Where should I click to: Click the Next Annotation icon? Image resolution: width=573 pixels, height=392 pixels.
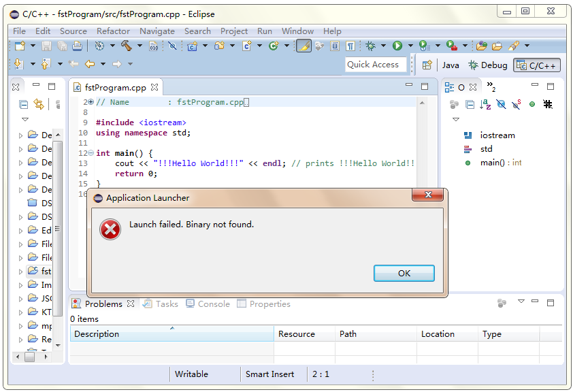[x=18, y=64]
